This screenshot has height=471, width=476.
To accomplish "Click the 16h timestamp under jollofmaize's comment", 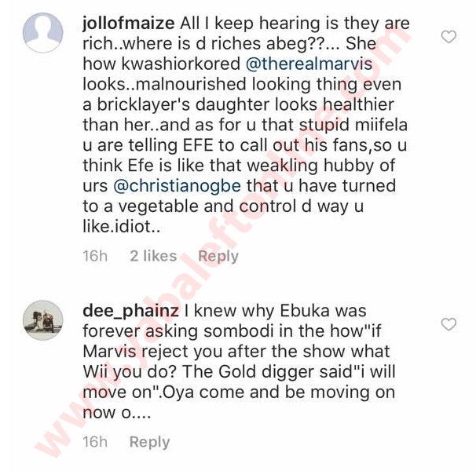I will tap(95, 256).
